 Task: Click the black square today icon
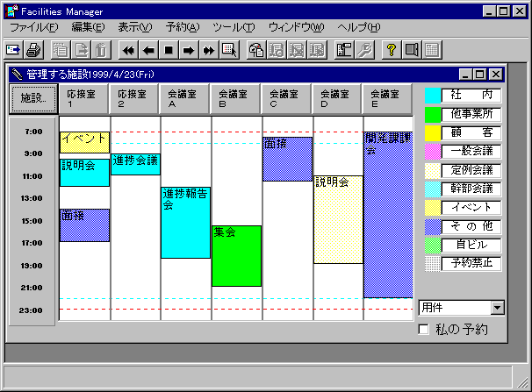click(x=169, y=50)
